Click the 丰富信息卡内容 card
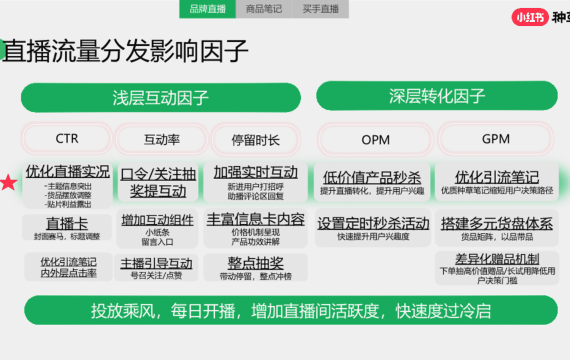Viewport: 570px width, 360px height. pos(256,228)
